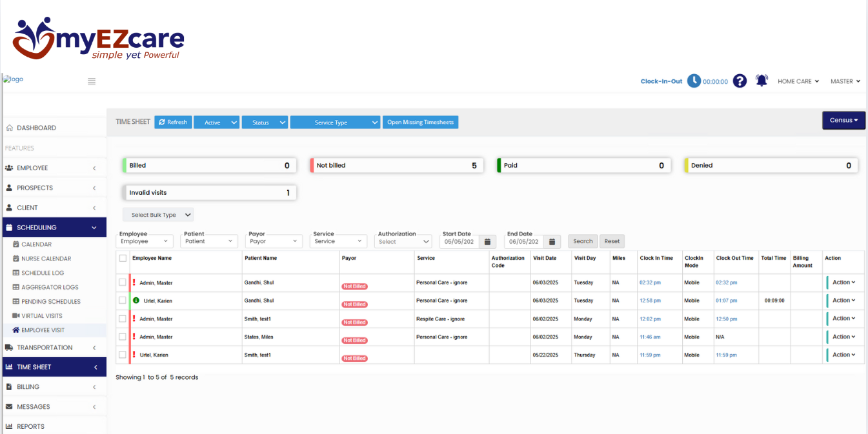
Task: Expand the HOME CARE menu in header
Action: pyautogui.click(x=798, y=81)
